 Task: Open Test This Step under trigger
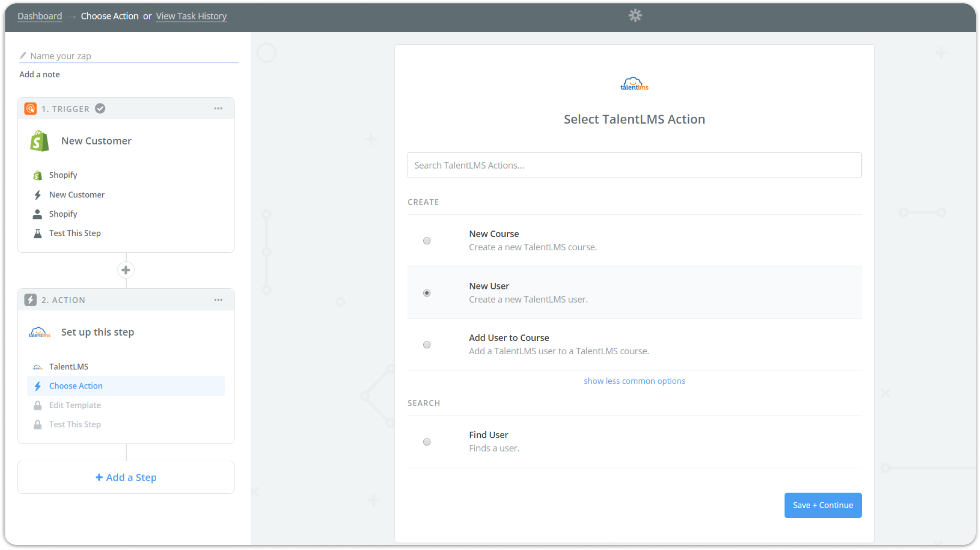coord(75,233)
